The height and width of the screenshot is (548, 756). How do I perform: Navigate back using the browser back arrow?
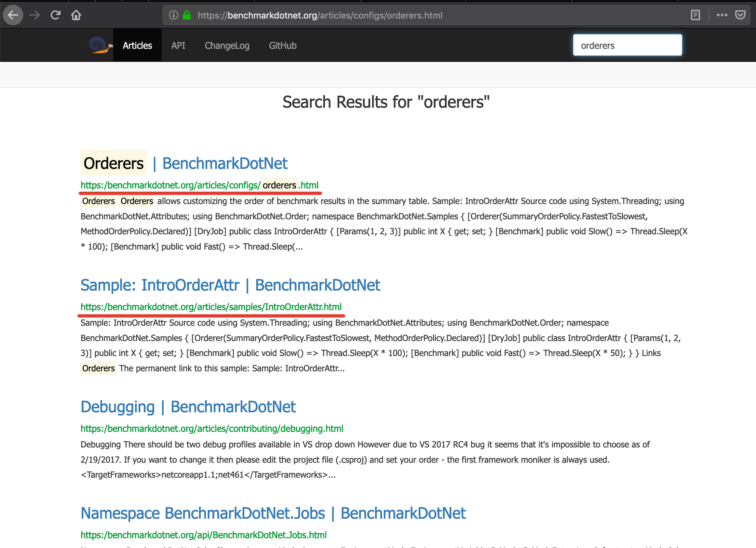(13, 15)
